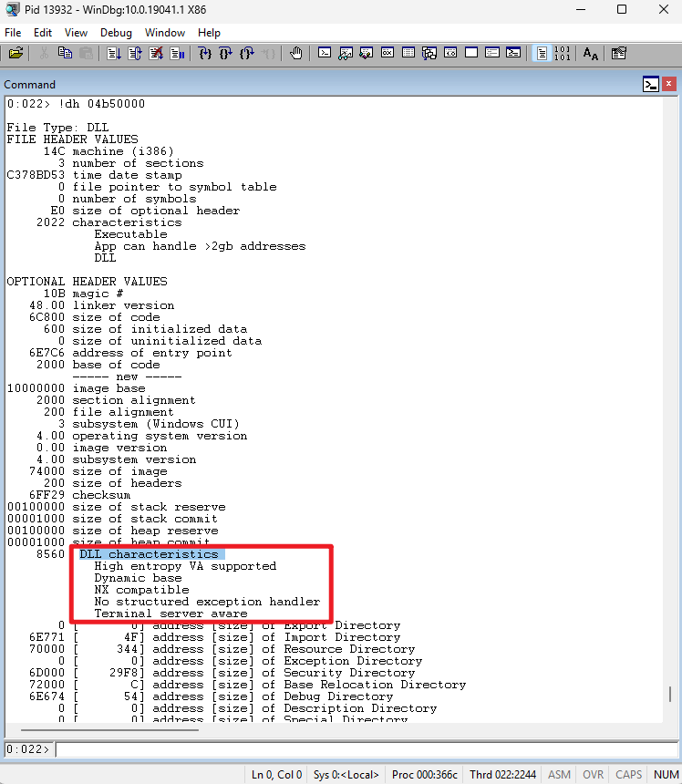Viewport: 682px width, 784px height.
Task: Open the Debug menu
Action: (x=116, y=32)
